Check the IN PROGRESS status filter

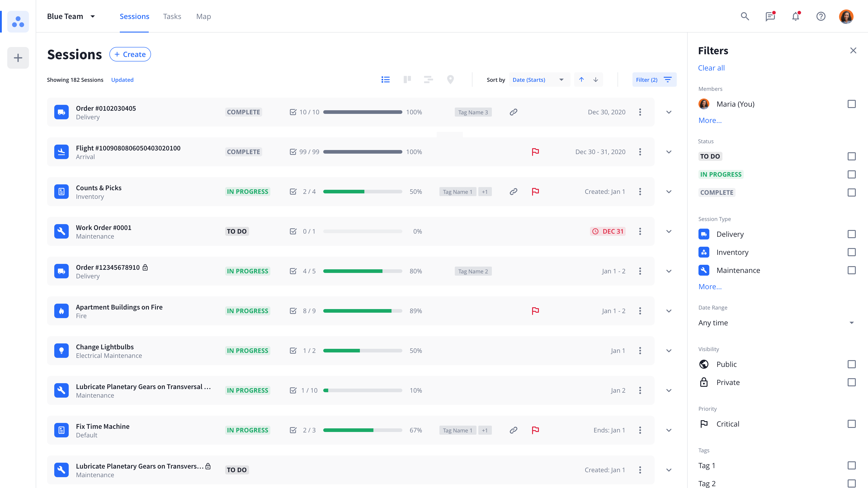[851, 174]
